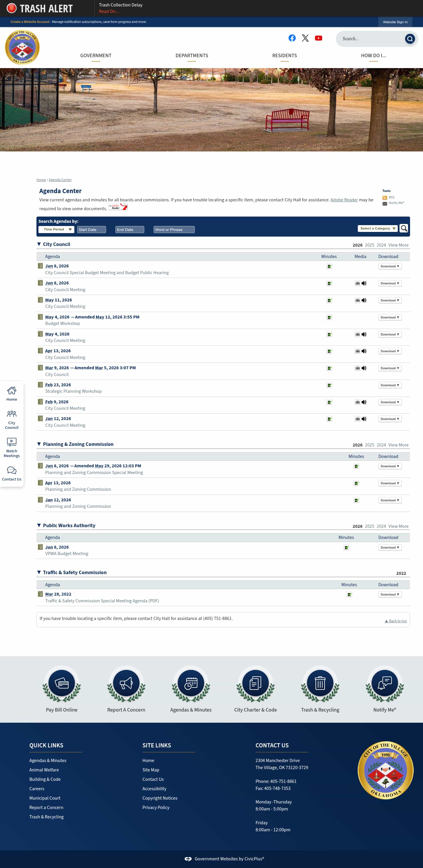Open the Facebook page icon
Screen dimensions: 423x868
(292, 38)
